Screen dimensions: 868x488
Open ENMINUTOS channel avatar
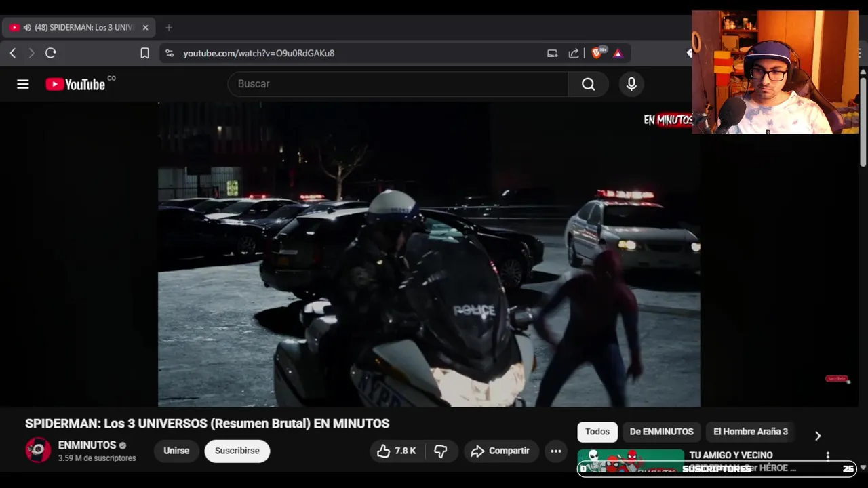click(x=38, y=450)
